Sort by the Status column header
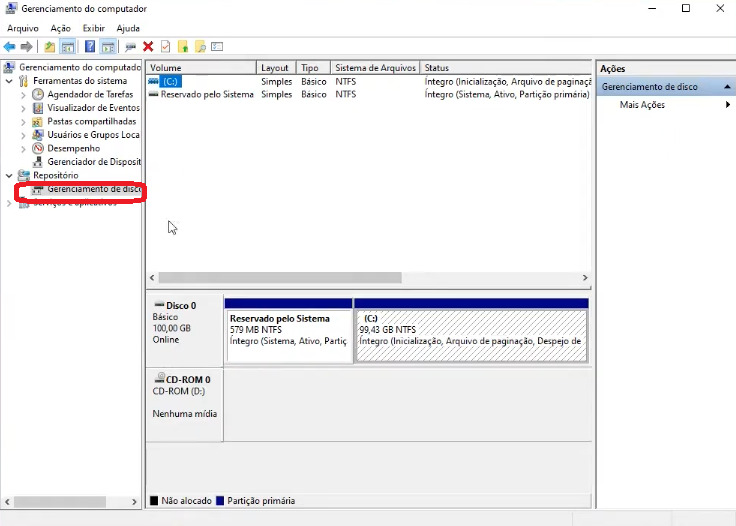Screen dimensions: 736x526 pos(505,68)
